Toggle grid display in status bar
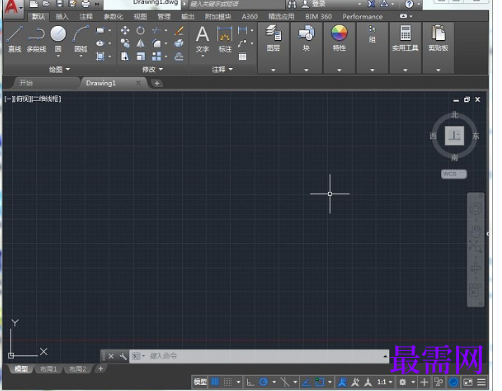Screen dimensions: 502x391 pyautogui.click(x=215, y=382)
